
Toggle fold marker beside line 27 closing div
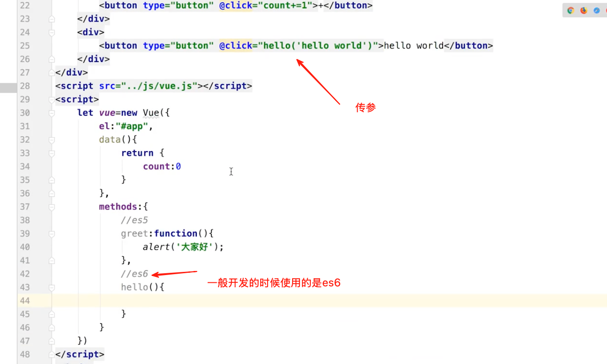(51, 73)
